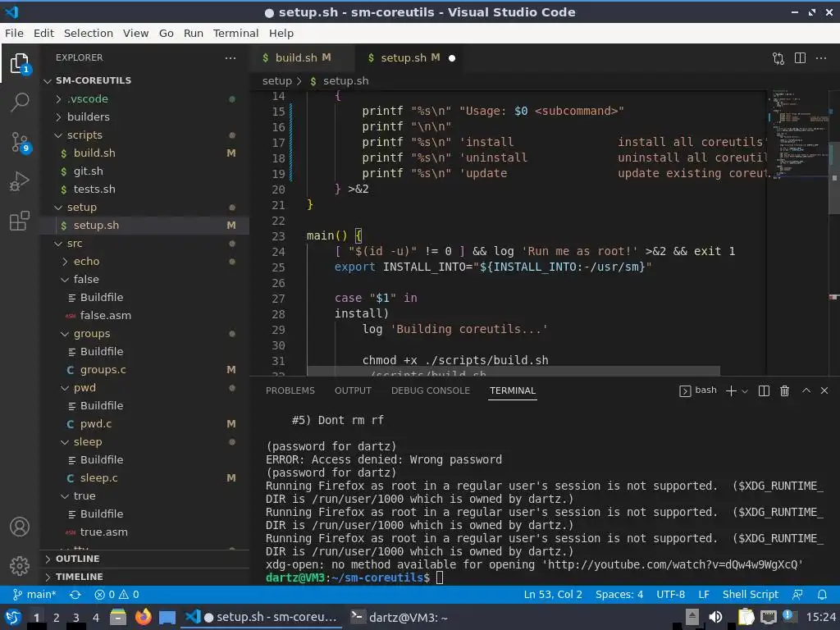Launch Firefox from the taskbar

(x=144, y=617)
